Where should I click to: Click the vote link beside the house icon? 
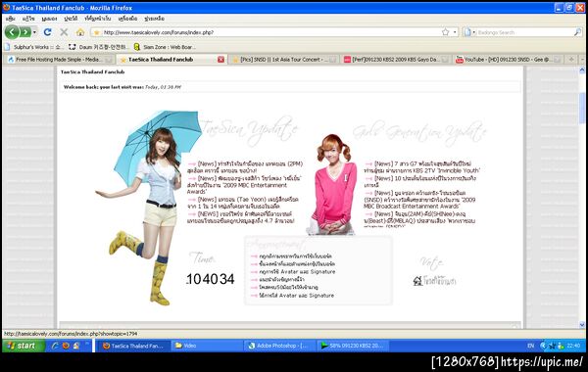click(439, 281)
